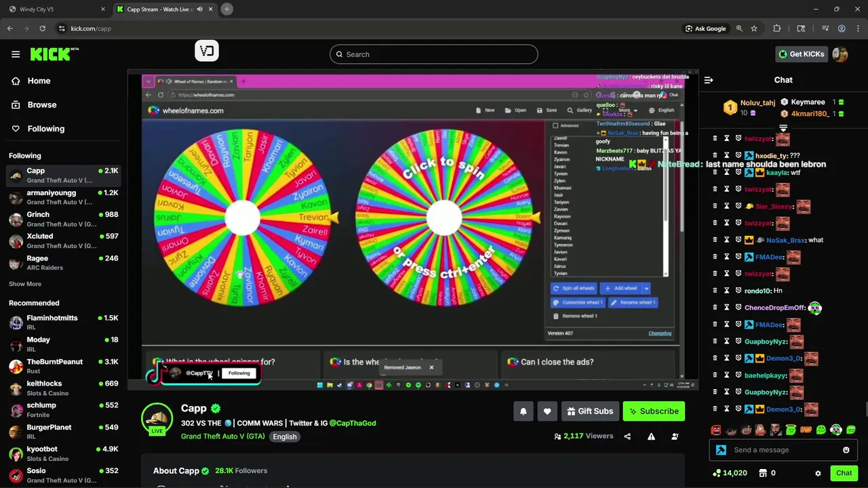Screen dimensions: 868x488
Task: Open TheBurntPeanut Rust channel
Action: [63, 366]
